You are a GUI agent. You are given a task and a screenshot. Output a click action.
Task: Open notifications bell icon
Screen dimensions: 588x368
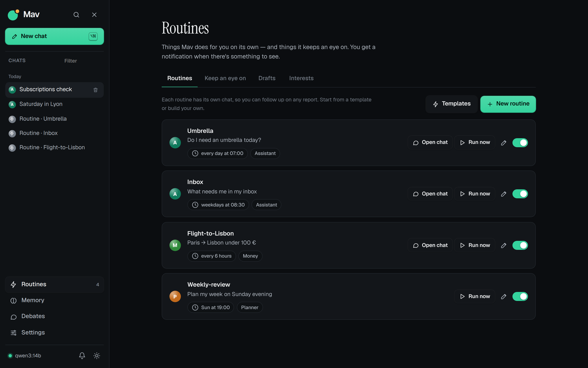(82, 355)
